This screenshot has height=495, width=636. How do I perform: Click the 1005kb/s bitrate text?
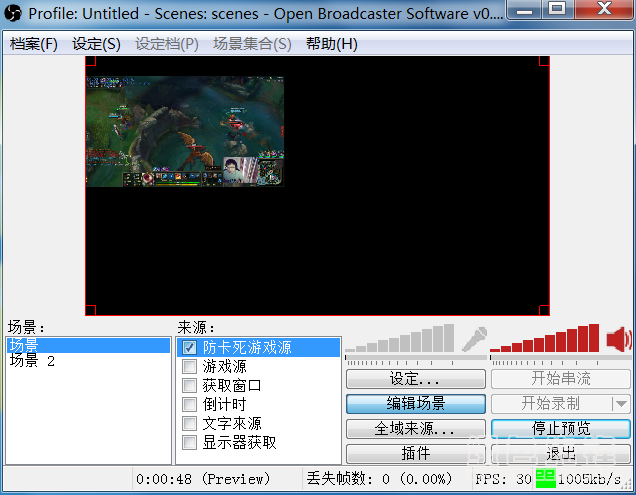[x=589, y=479]
